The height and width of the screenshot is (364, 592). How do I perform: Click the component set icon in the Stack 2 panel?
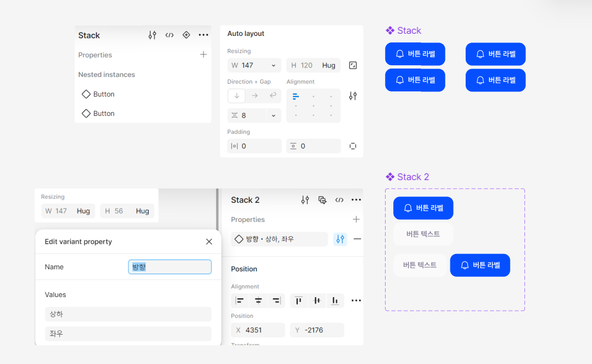pyautogui.click(x=322, y=200)
